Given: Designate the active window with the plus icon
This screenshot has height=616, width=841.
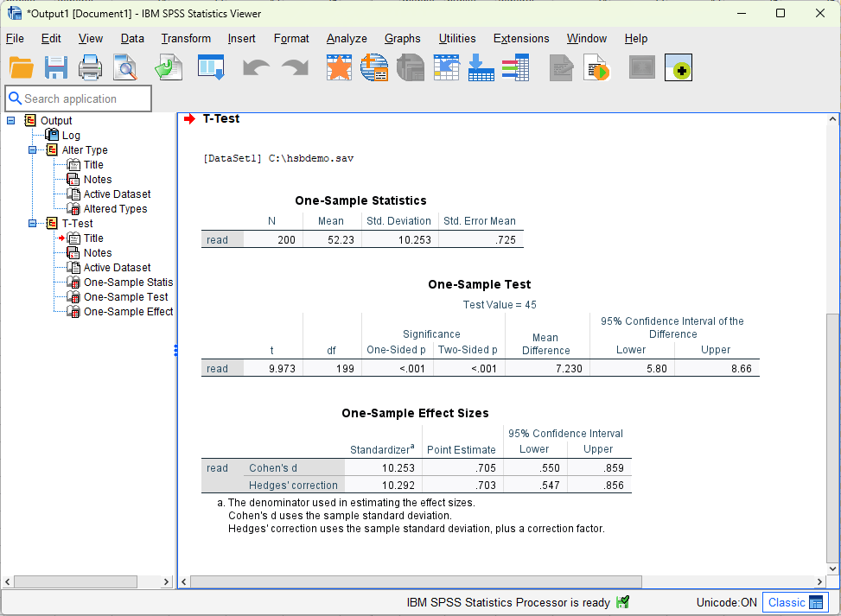Looking at the screenshot, I should [x=679, y=67].
